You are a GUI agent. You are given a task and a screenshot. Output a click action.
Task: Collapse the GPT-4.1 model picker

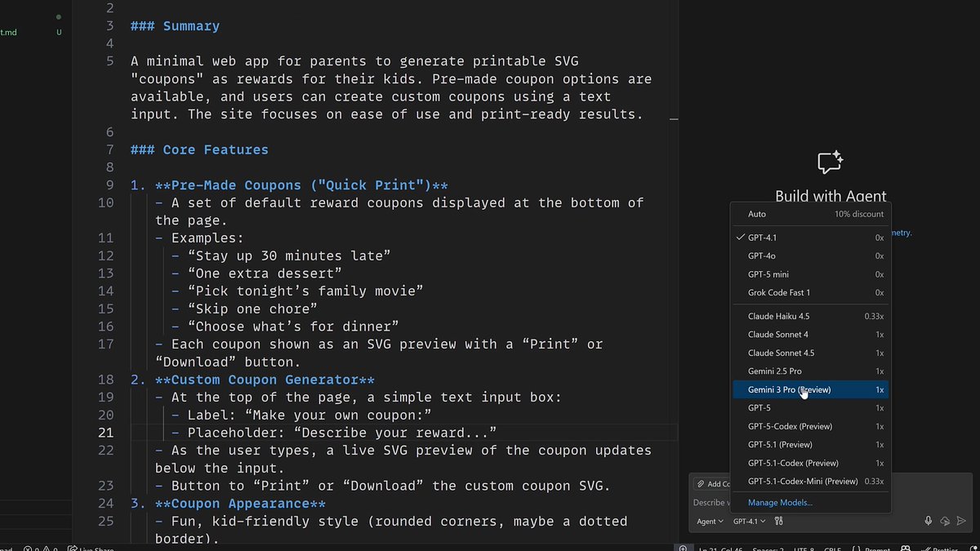click(x=750, y=521)
